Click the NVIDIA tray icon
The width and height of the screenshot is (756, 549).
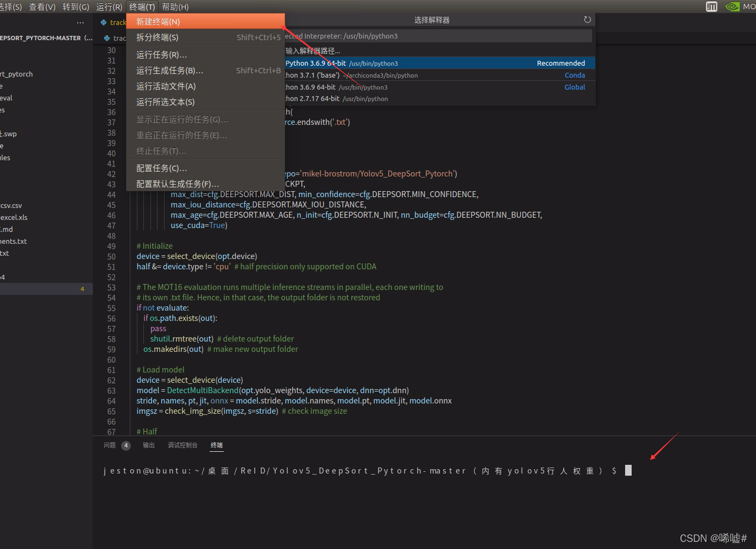tap(732, 7)
